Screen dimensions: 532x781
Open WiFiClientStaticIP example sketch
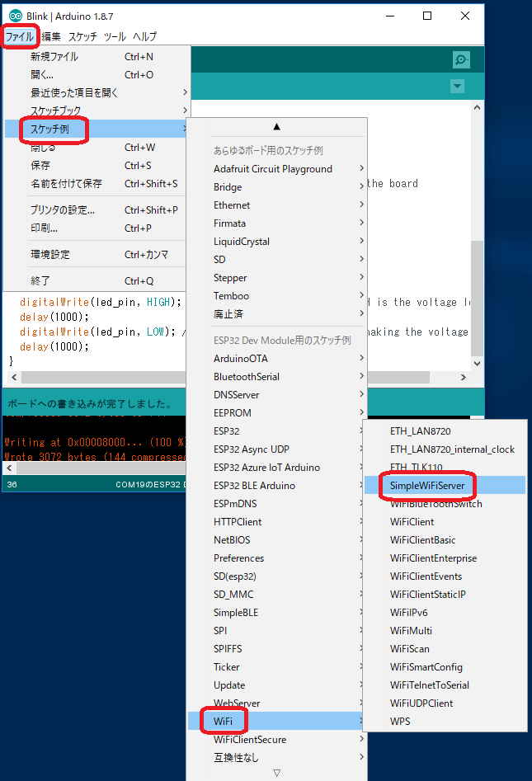click(445, 595)
